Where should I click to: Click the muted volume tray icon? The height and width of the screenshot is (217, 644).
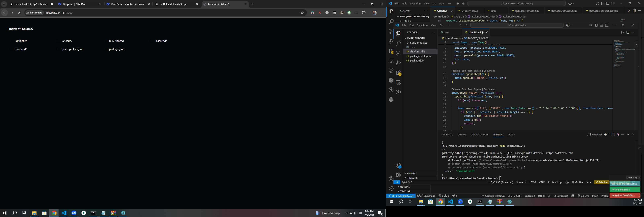tap(360, 213)
